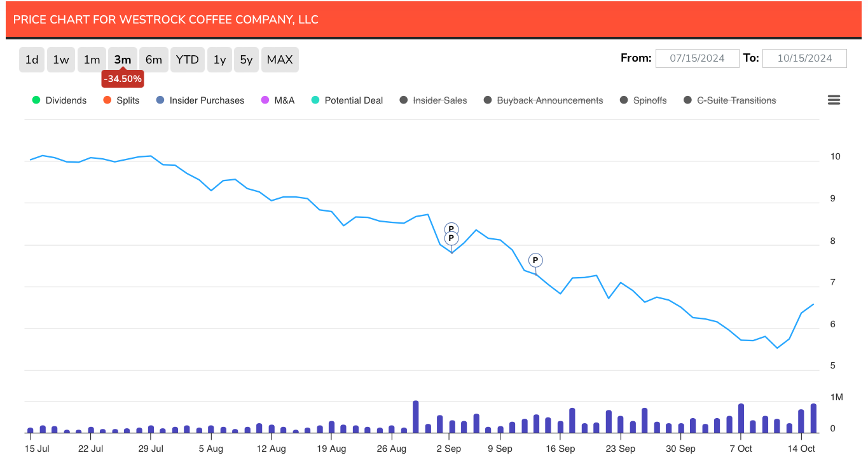Select the 6m time range
This screenshot has width=868, height=460.
pos(154,60)
